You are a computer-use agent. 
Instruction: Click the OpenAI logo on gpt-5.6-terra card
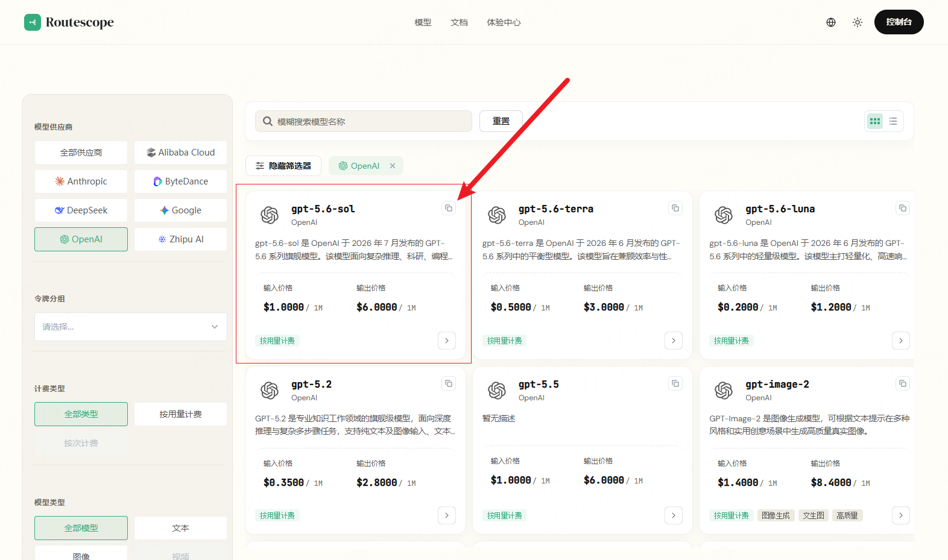click(x=497, y=215)
